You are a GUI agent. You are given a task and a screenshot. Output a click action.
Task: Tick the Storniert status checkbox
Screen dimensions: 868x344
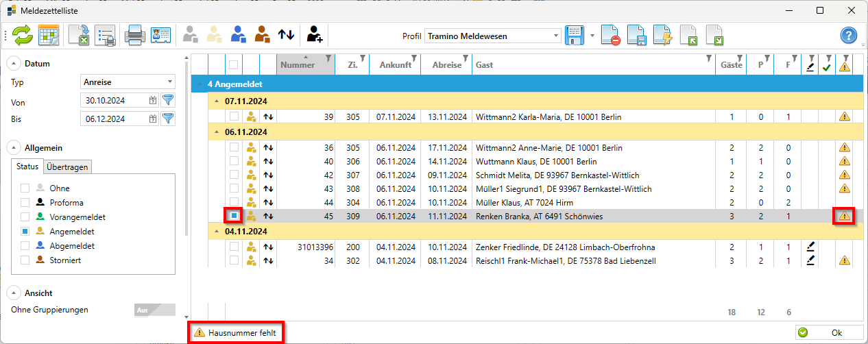(25, 260)
